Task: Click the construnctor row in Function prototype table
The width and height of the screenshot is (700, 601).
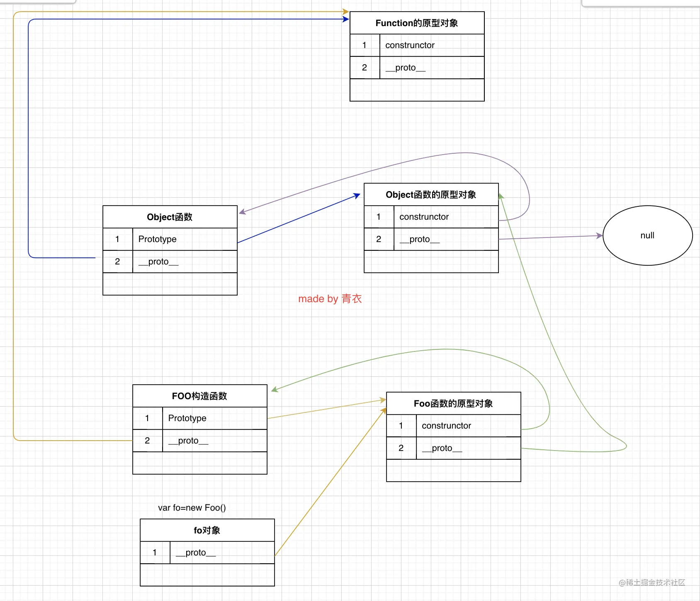Action: (417, 45)
